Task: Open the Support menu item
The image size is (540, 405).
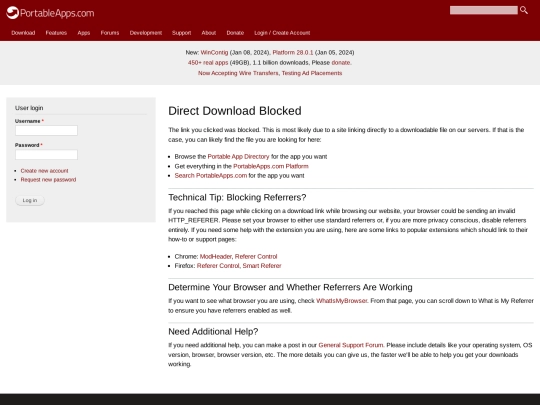Action: click(181, 33)
